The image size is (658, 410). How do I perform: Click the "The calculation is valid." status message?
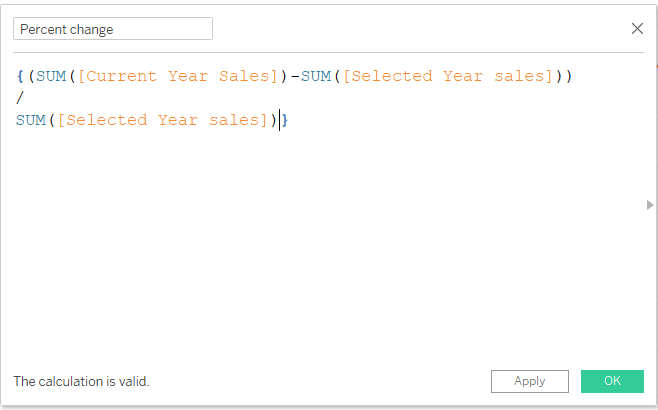coord(81,381)
